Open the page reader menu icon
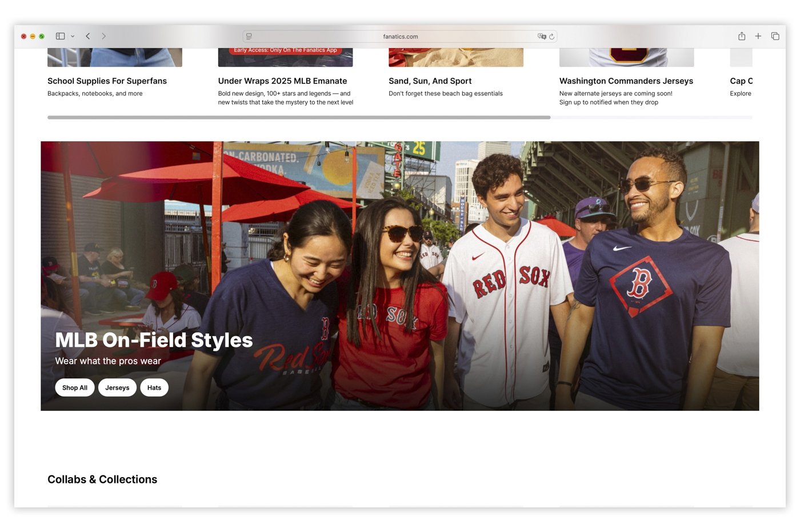This screenshot has height=532, width=800. click(249, 36)
